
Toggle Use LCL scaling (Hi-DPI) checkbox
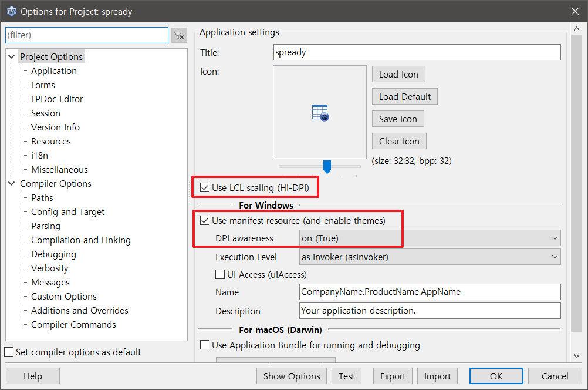point(205,187)
